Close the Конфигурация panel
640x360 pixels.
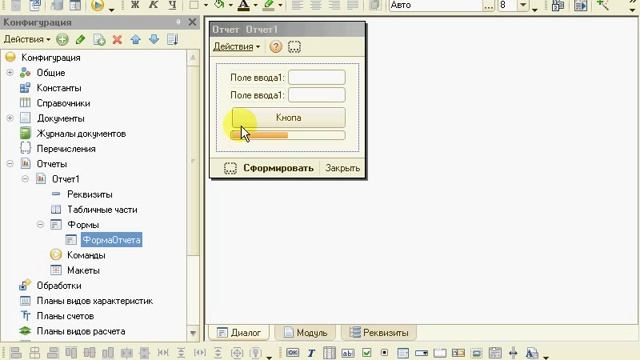(x=192, y=22)
